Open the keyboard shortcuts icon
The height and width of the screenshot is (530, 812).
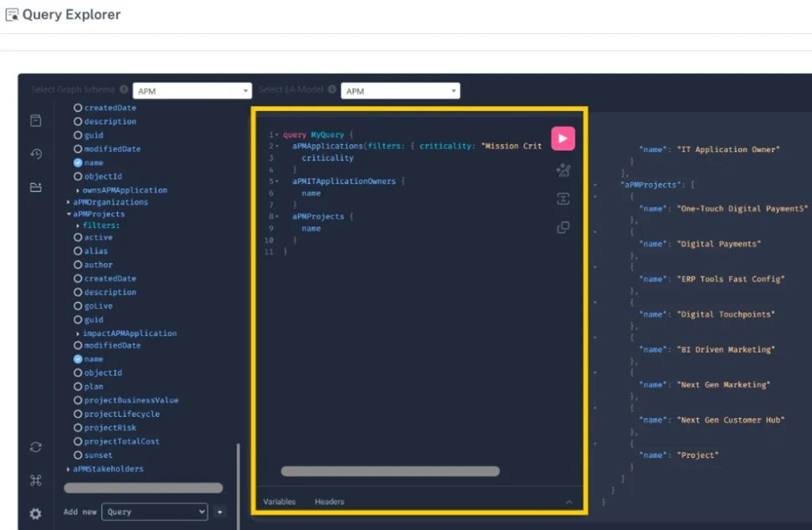35,480
